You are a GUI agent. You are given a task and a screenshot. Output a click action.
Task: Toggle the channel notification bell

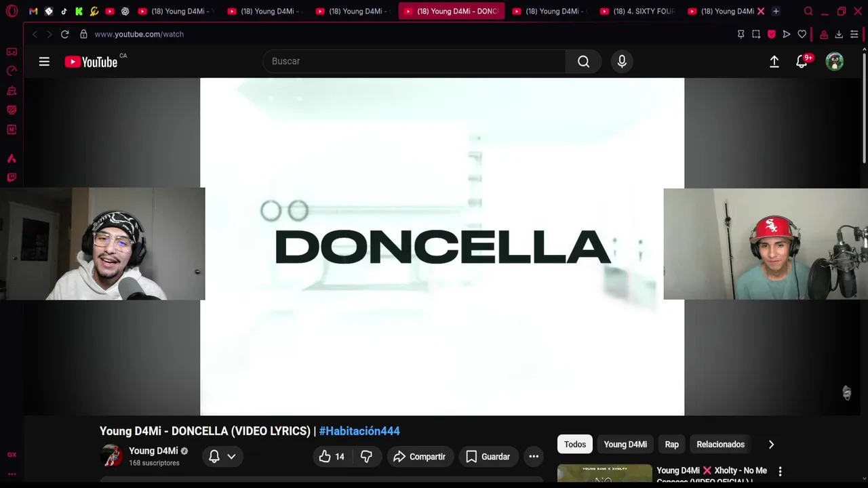pos(214,457)
